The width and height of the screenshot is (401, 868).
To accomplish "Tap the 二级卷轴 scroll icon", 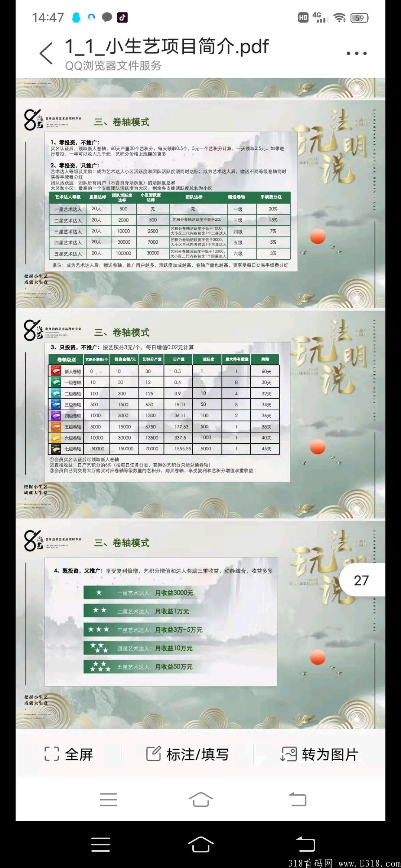I will coord(56,393).
